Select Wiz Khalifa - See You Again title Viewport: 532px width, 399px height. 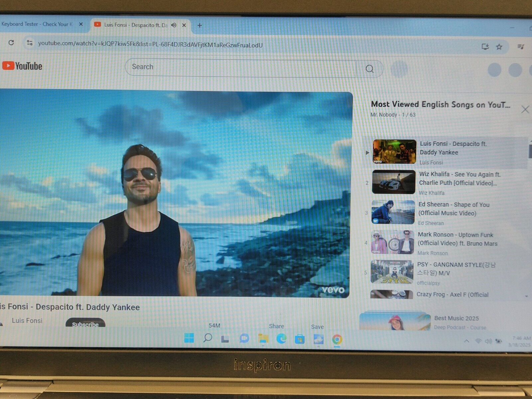click(x=460, y=179)
